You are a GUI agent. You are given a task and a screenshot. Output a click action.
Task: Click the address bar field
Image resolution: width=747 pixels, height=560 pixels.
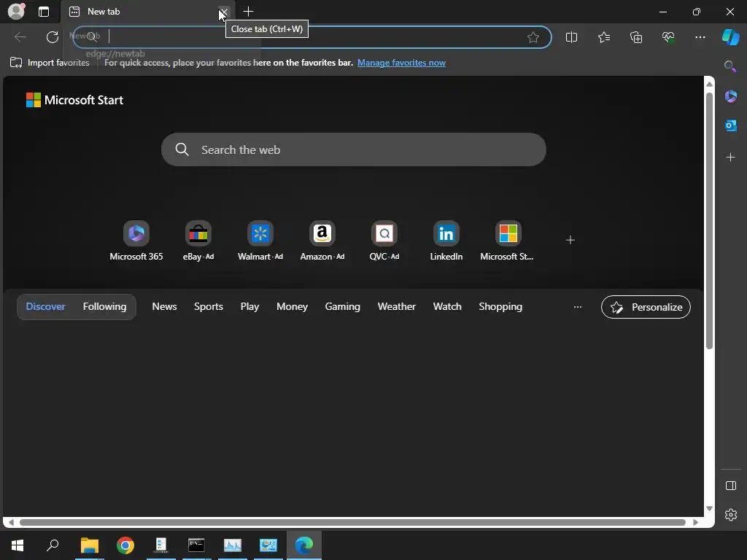312,37
